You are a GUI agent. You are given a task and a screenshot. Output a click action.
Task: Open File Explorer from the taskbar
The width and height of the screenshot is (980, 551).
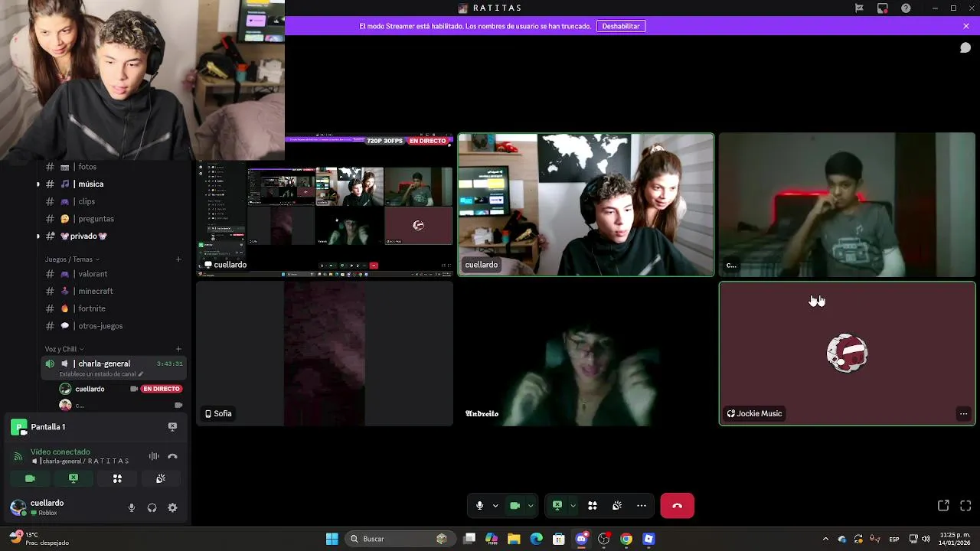514,539
